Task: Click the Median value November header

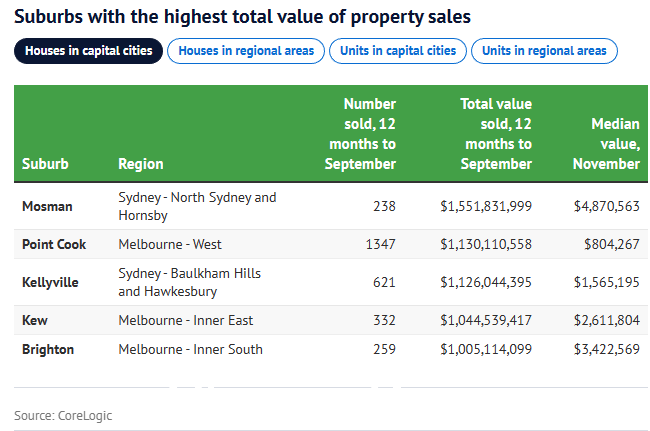Action: tap(606, 144)
